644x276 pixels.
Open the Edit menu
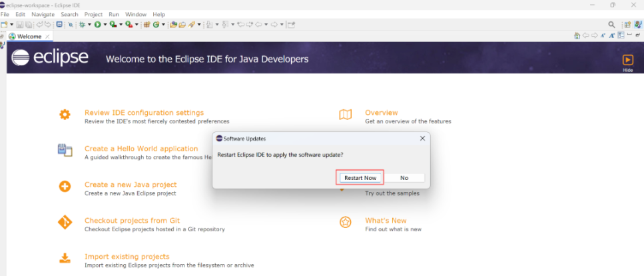pos(20,14)
